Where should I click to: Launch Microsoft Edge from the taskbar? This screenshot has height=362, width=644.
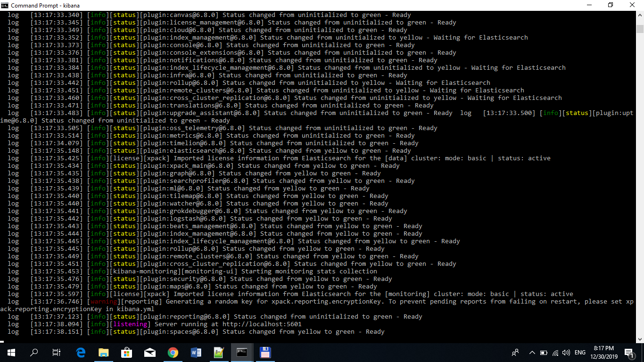click(x=81, y=352)
